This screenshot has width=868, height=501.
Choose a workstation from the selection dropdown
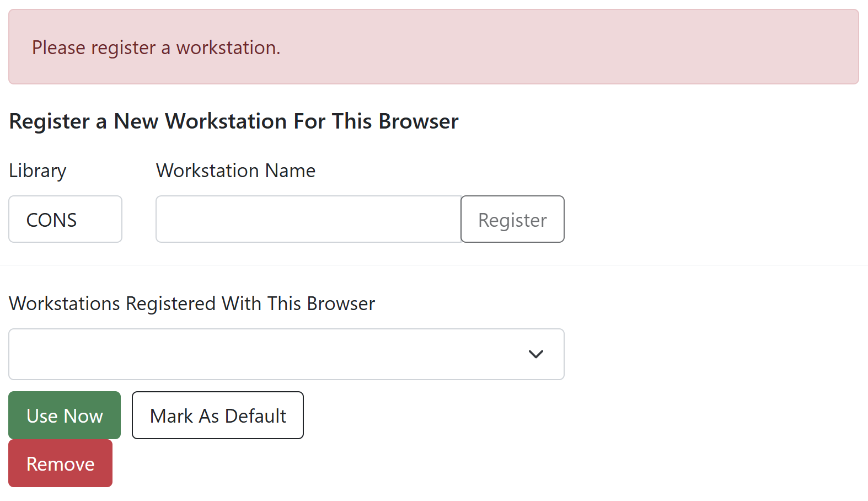tap(286, 354)
